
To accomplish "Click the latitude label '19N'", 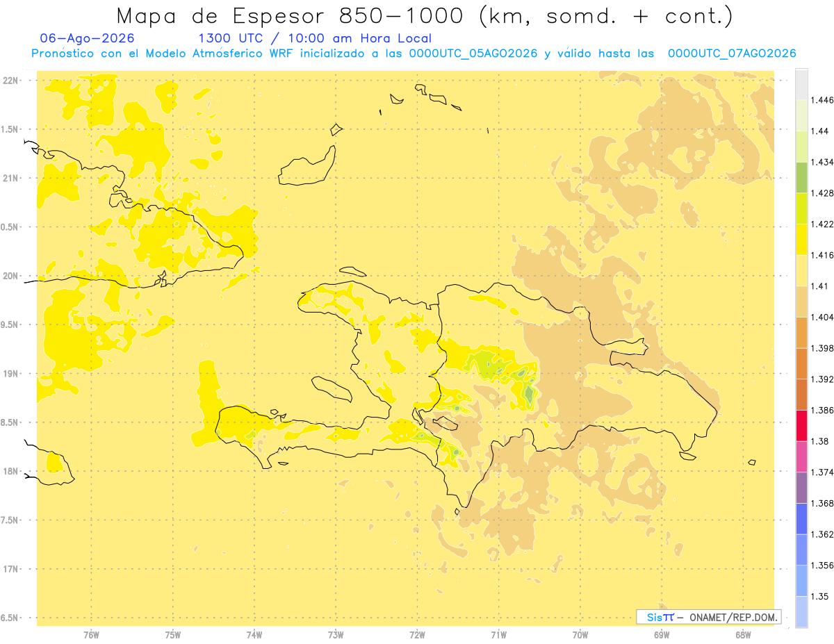I will pyautogui.click(x=10, y=373).
